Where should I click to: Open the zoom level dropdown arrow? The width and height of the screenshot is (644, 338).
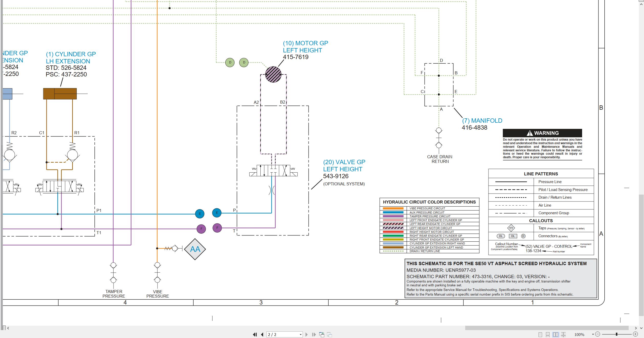(593, 334)
